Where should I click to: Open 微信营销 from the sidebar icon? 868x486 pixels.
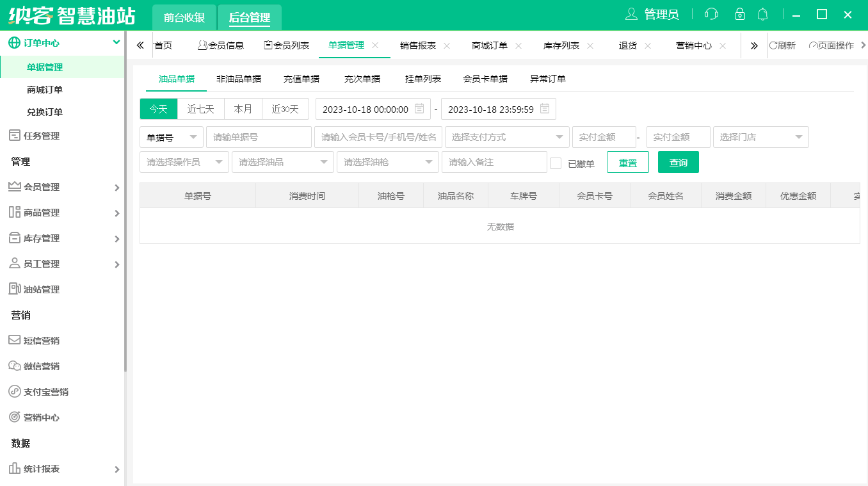(x=14, y=366)
